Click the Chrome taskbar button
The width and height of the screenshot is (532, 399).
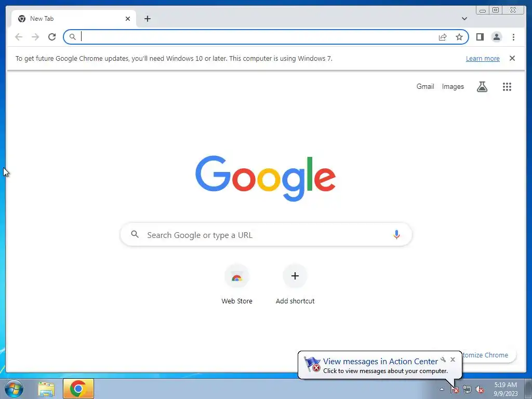pyautogui.click(x=78, y=389)
